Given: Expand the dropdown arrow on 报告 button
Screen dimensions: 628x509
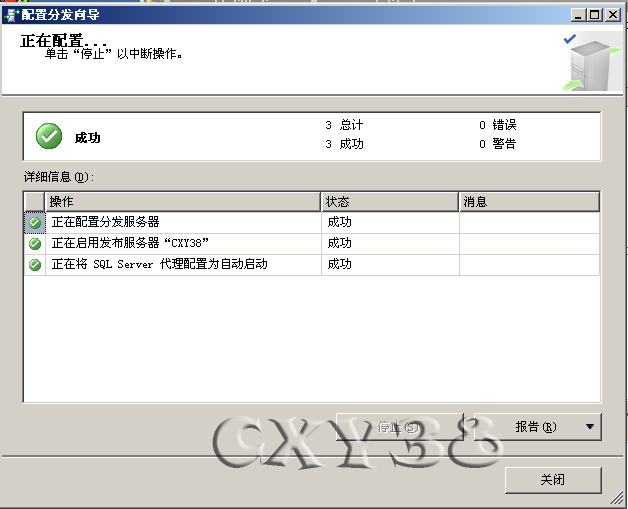Looking at the screenshot, I should coord(590,427).
